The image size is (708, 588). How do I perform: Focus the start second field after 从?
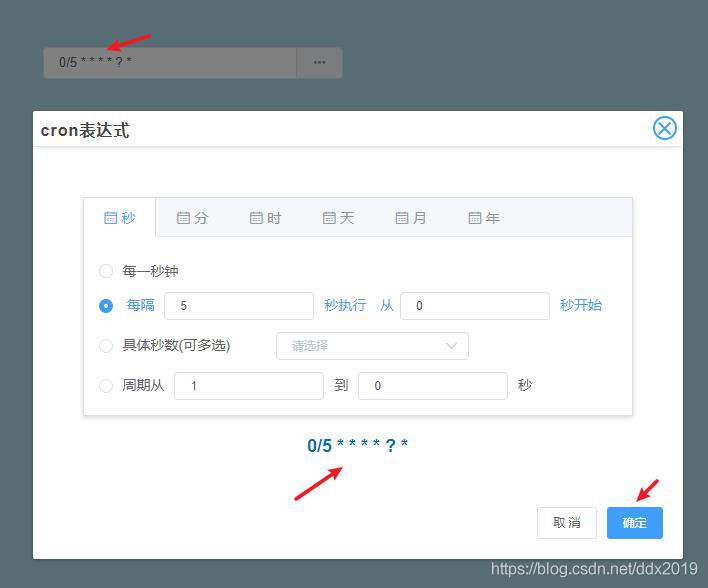point(475,306)
